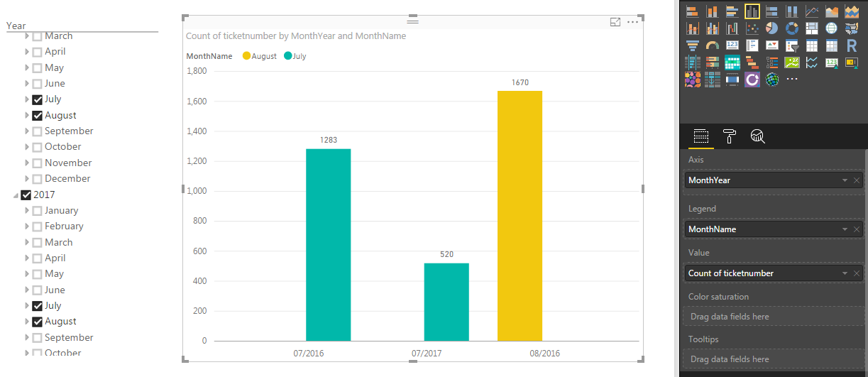Select the Stacked bar chart visual
Screen dimensions: 868x377
(693, 11)
